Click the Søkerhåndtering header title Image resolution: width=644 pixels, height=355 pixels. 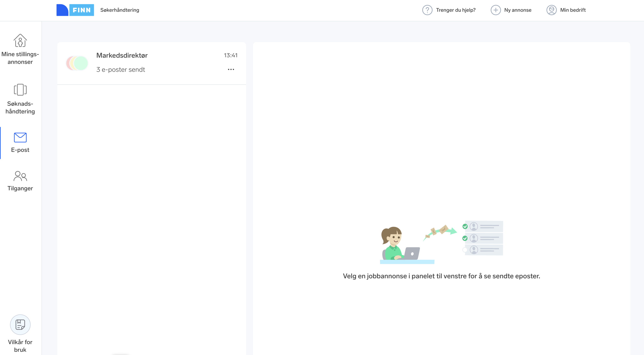pyautogui.click(x=120, y=10)
